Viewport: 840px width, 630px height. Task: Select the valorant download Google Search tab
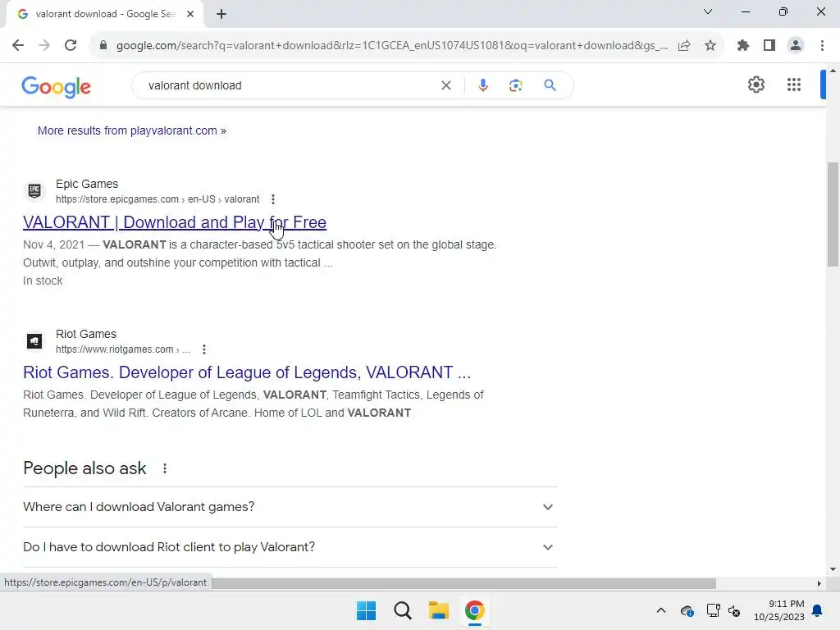[x=104, y=15]
